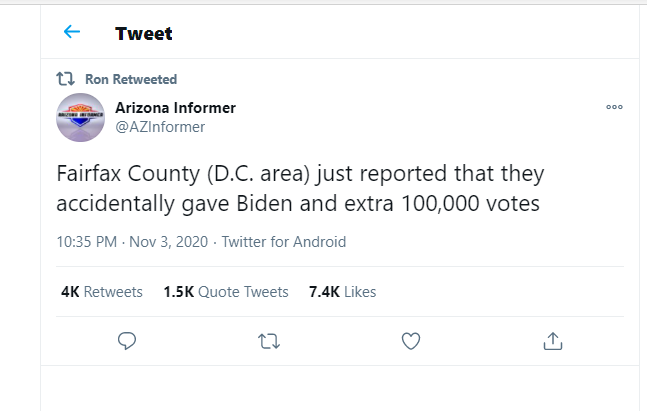
Task: Open the Arizona Informer profile picture
Action: coord(80,118)
